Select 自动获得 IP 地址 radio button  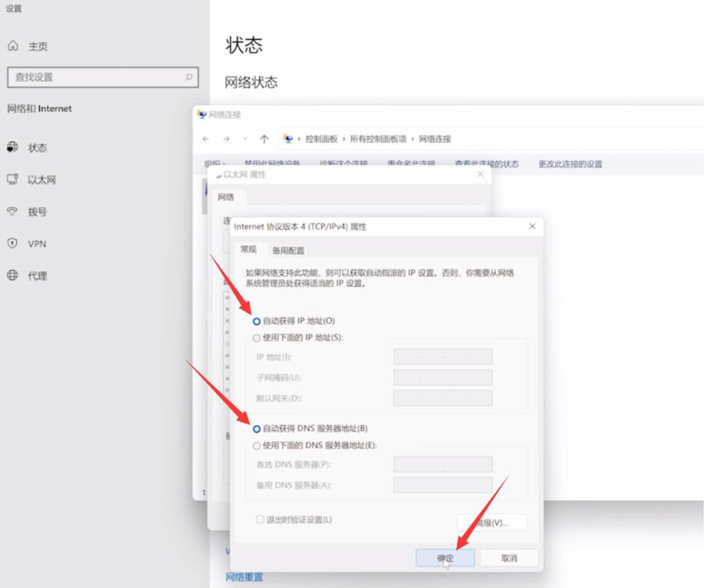257,321
